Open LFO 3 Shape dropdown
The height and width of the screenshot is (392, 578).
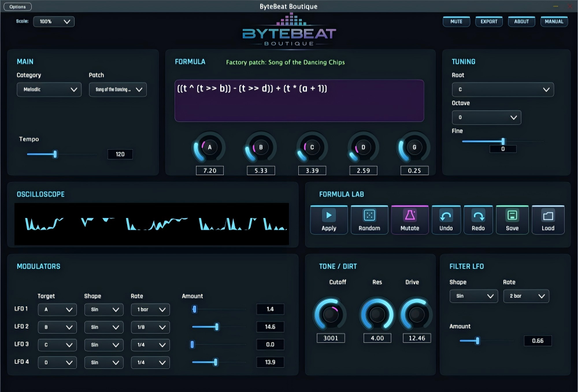coord(104,345)
